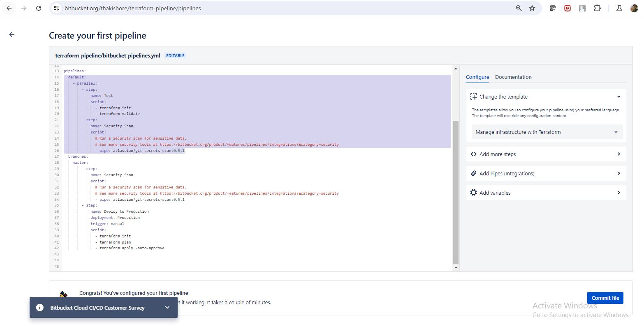Click the Commit file button
The image size is (644, 331).
(605, 298)
